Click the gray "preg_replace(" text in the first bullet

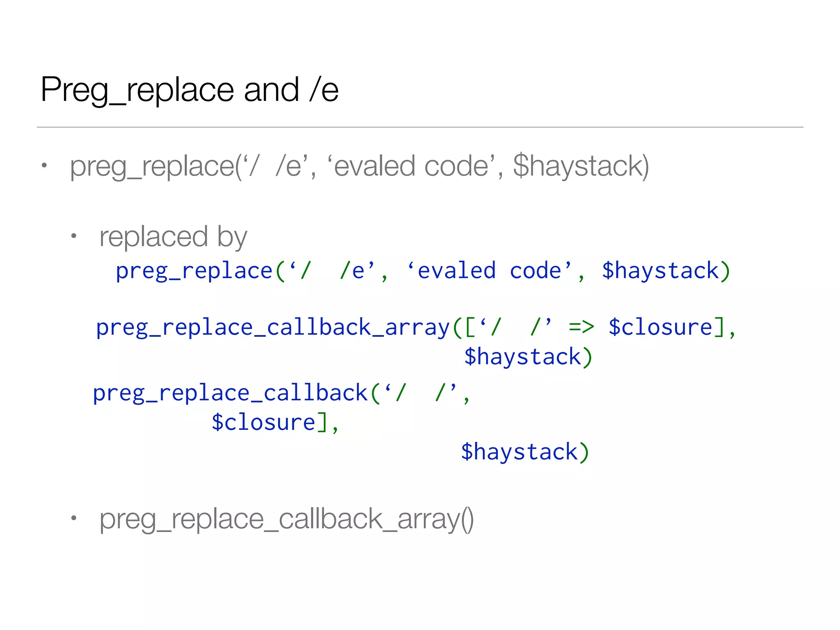click(156, 166)
